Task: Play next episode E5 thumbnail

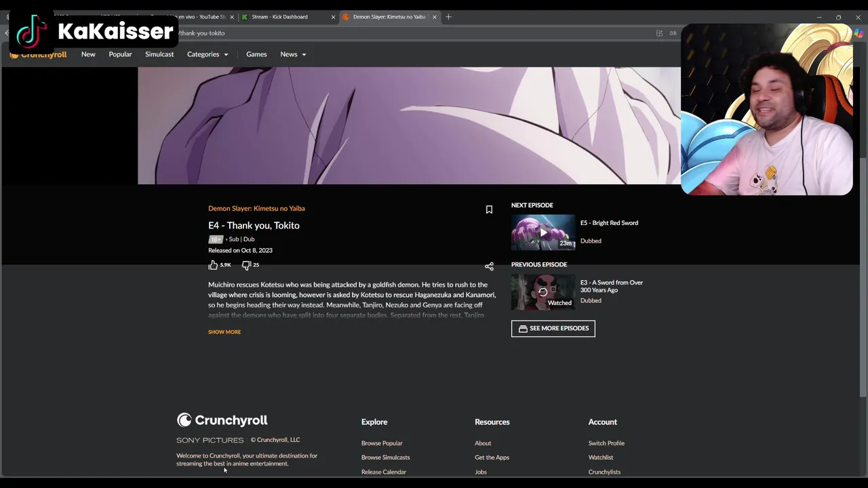Action: pos(543,232)
